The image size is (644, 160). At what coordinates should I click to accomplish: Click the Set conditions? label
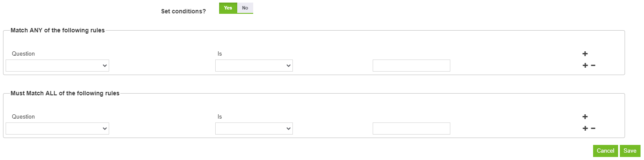coord(183,11)
